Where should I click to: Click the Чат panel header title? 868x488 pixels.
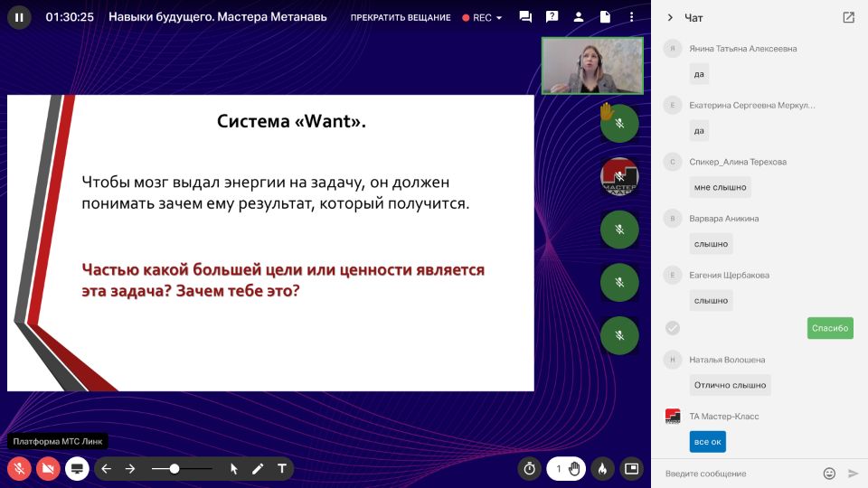click(x=693, y=18)
